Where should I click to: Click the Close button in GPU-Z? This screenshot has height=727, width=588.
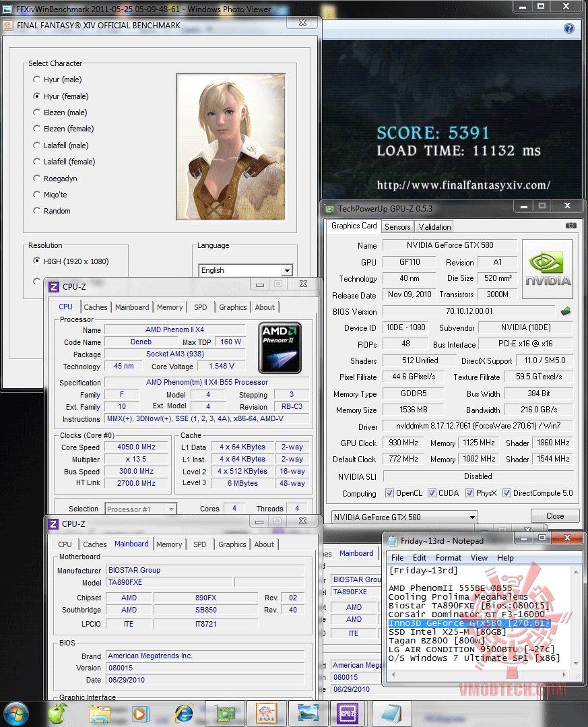click(x=555, y=516)
